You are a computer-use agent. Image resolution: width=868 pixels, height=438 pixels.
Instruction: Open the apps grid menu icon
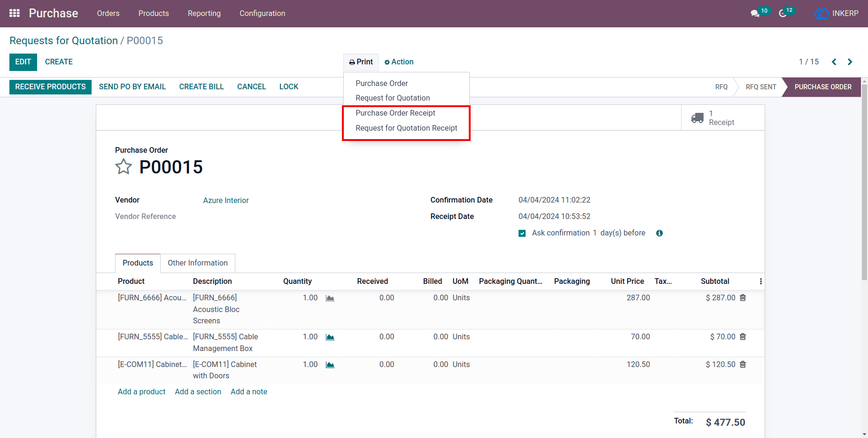pos(15,13)
